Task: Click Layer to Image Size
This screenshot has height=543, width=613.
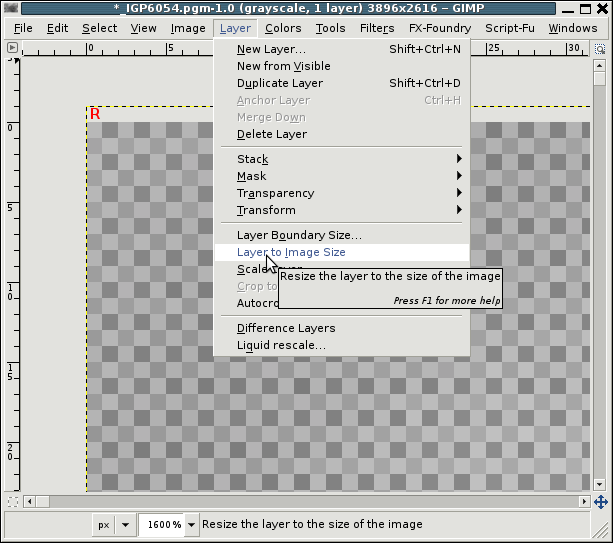Action: pyautogui.click(x=342, y=252)
